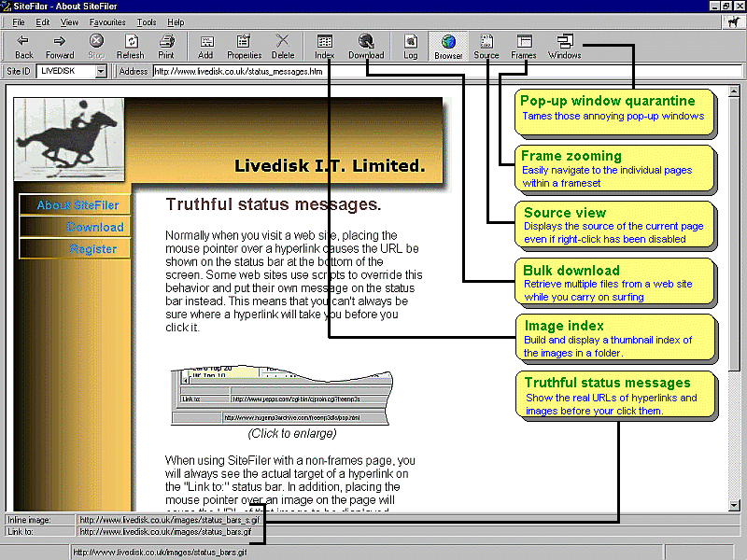Screen dimensions: 747x560
Task: Click the Frame zooming callout box
Action: [x=615, y=169]
